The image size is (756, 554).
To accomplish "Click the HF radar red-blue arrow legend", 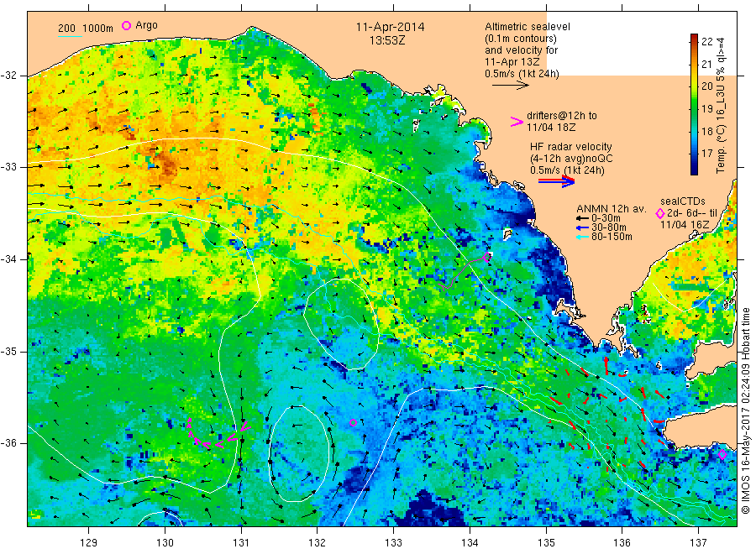I will pyautogui.click(x=557, y=181).
